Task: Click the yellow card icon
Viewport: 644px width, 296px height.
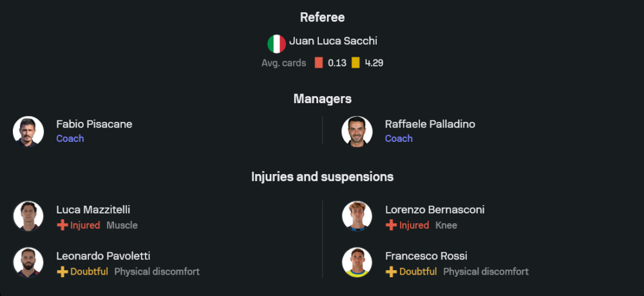Action: pos(355,63)
